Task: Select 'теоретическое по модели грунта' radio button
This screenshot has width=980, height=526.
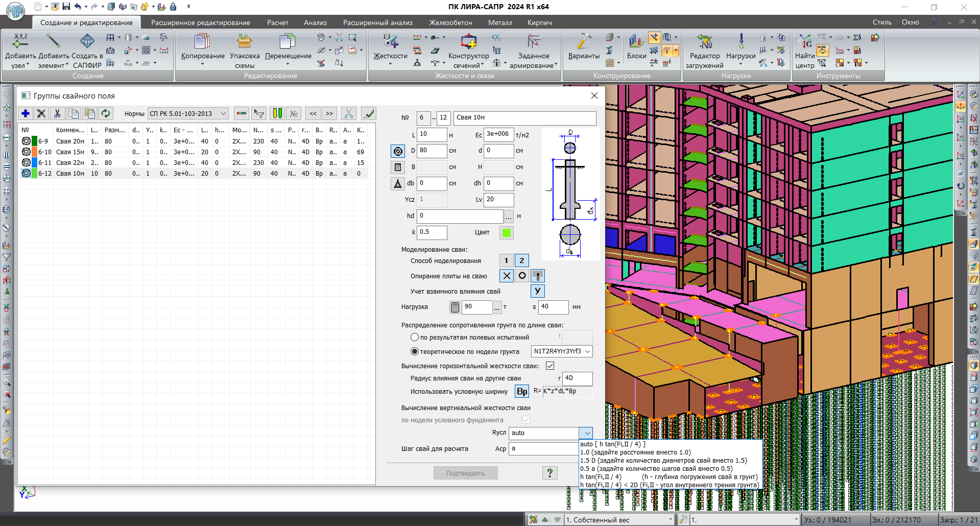Action: [415, 351]
